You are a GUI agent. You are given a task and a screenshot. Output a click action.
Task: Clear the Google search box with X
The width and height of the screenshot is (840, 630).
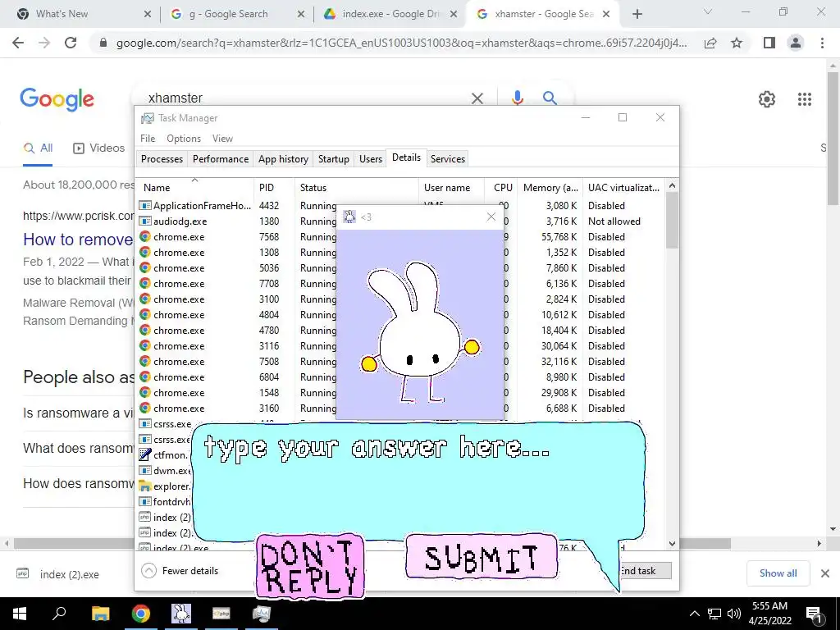[x=477, y=98]
